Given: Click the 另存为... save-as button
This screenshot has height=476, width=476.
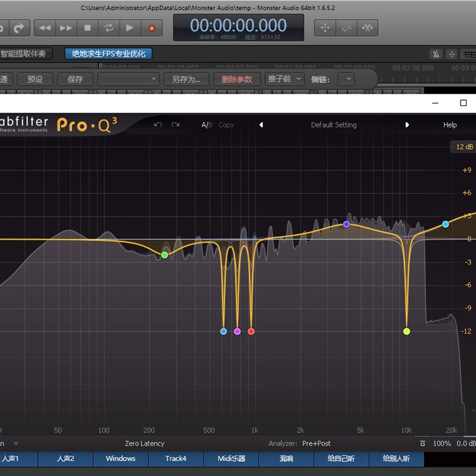Looking at the screenshot, I should coord(186,79).
